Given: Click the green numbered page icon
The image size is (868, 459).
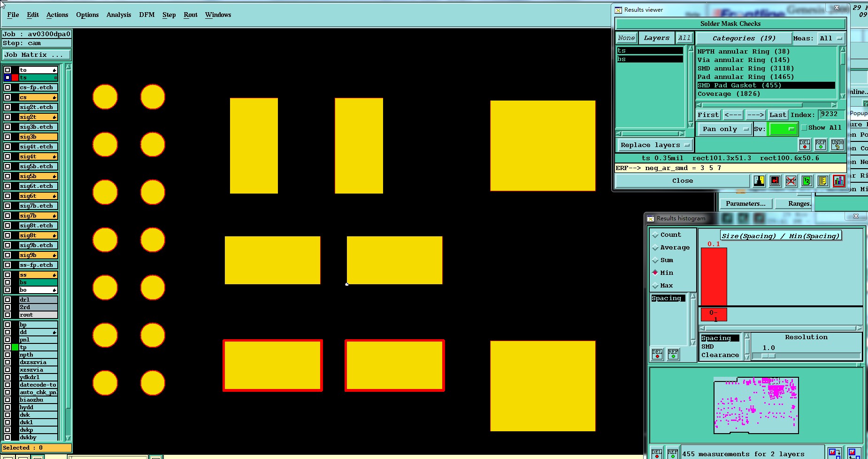Looking at the screenshot, I should (807, 181).
